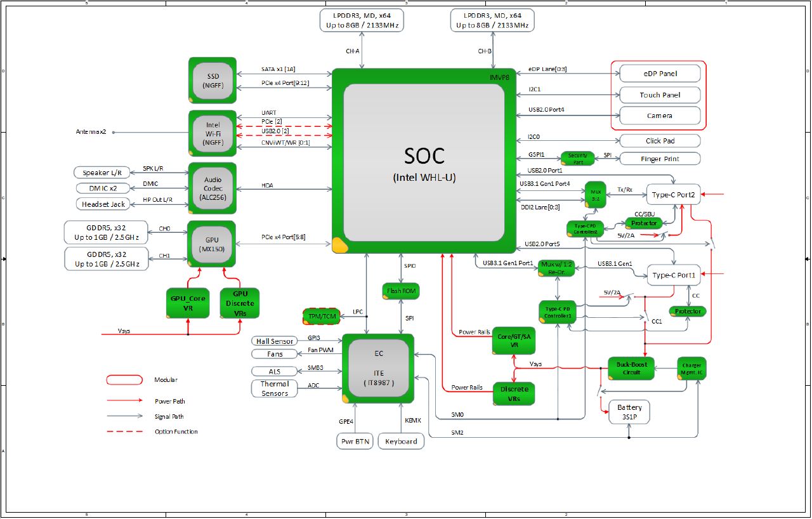Click the SSD (NGFF) block
This screenshot has width=812, height=519.
(x=213, y=81)
